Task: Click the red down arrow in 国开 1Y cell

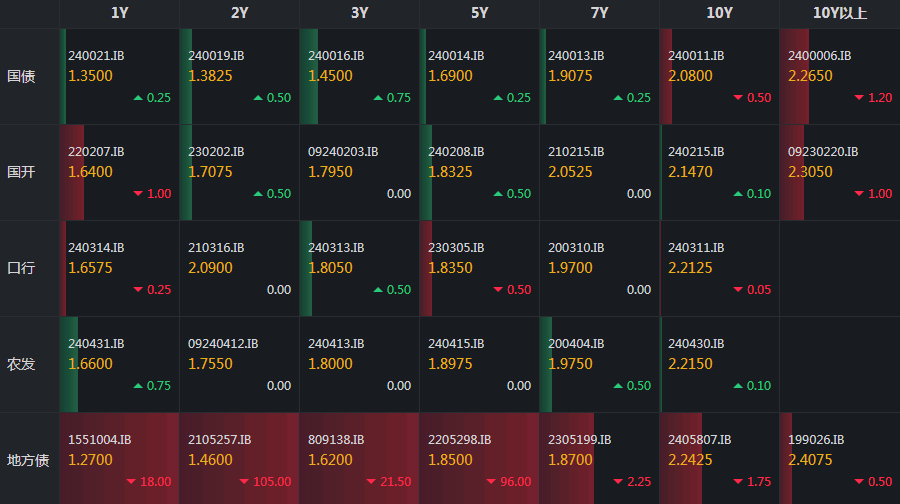Action: pyautogui.click(x=138, y=194)
